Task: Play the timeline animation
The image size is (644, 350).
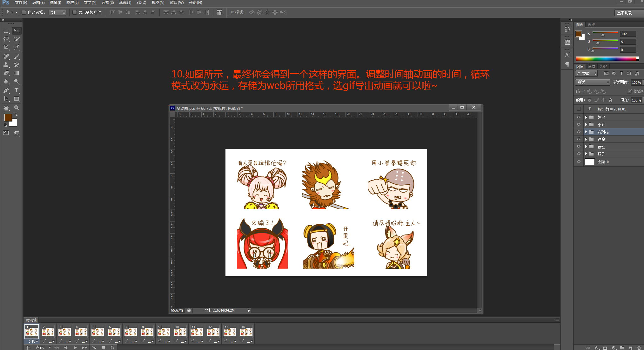Action: pos(75,347)
